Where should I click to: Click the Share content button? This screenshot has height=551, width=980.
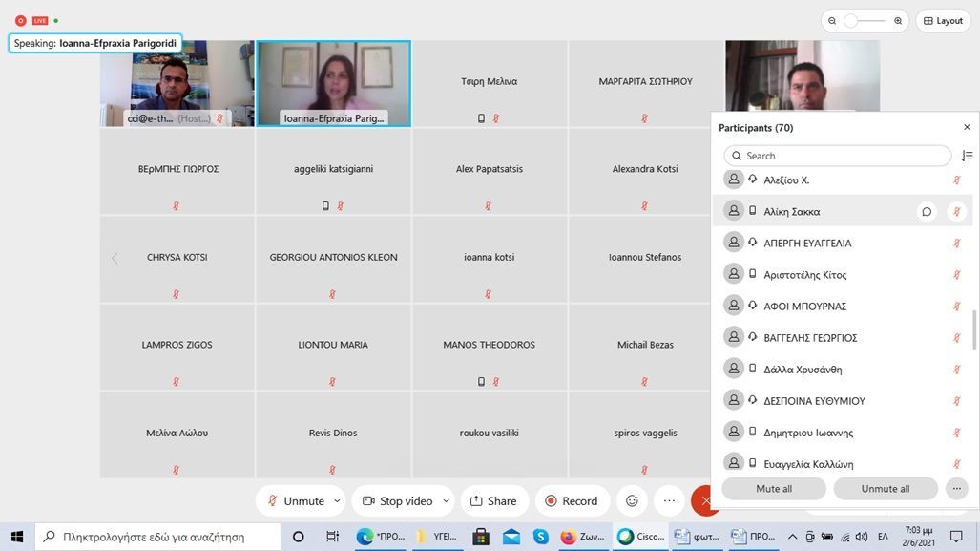[x=493, y=501]
